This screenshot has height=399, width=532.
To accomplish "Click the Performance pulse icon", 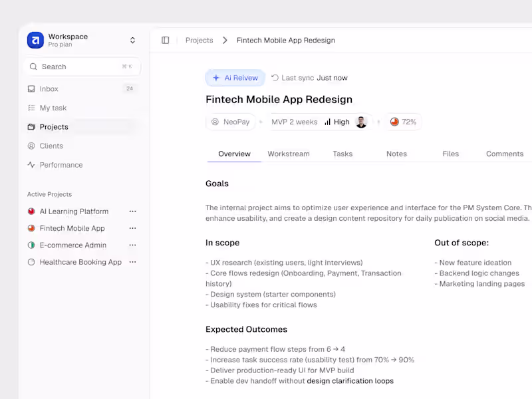I will [x=31, y=165].
